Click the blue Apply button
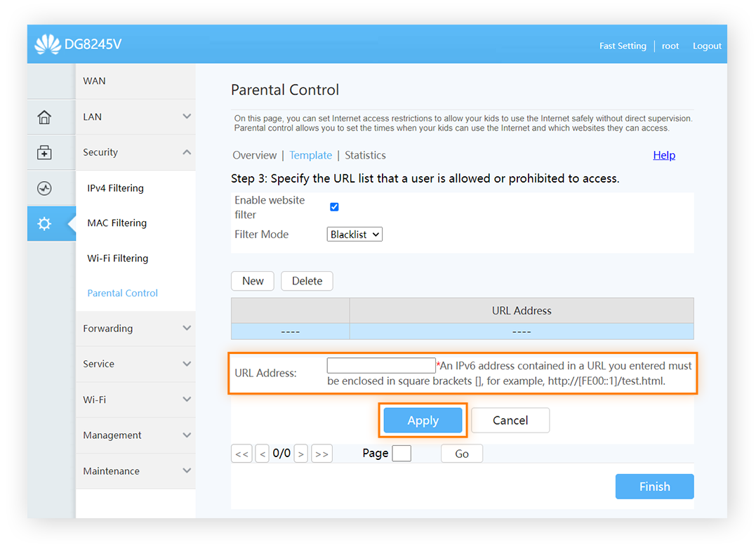Image resolution: width=756 pixels, height=547 pixels. click(423, 421)
